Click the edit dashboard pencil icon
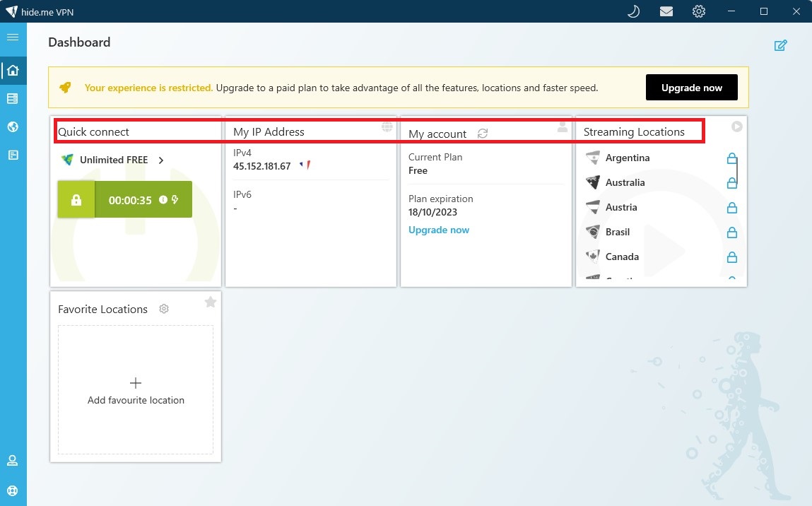The width and height of the screenshot is (812, 506). (x=780, y=46)
